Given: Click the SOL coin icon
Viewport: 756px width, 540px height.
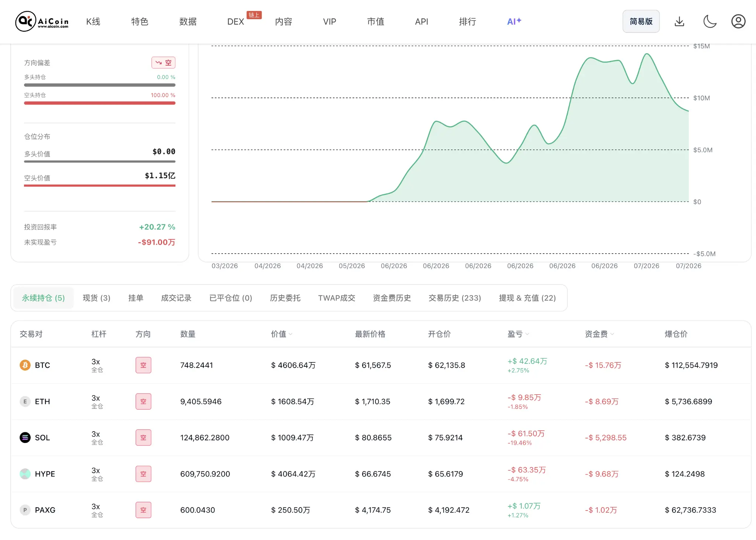Looking at the screenshot, I should coord(25,437).
